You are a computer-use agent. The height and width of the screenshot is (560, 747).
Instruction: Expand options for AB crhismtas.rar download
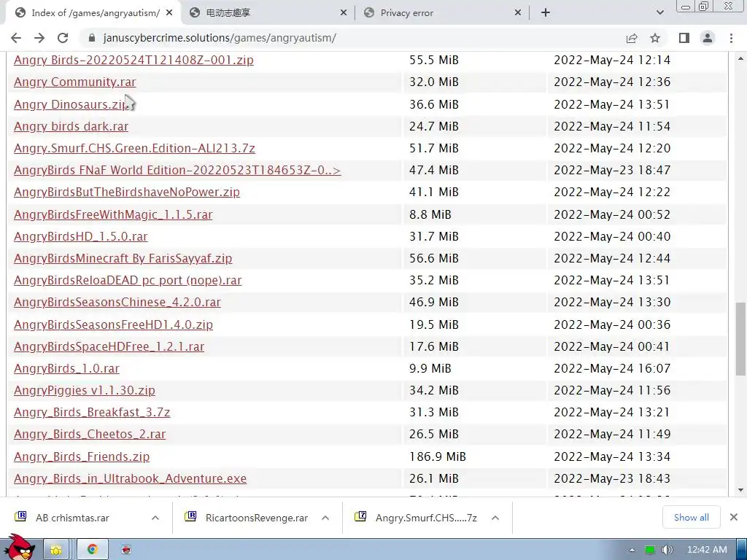click(155, 518)
